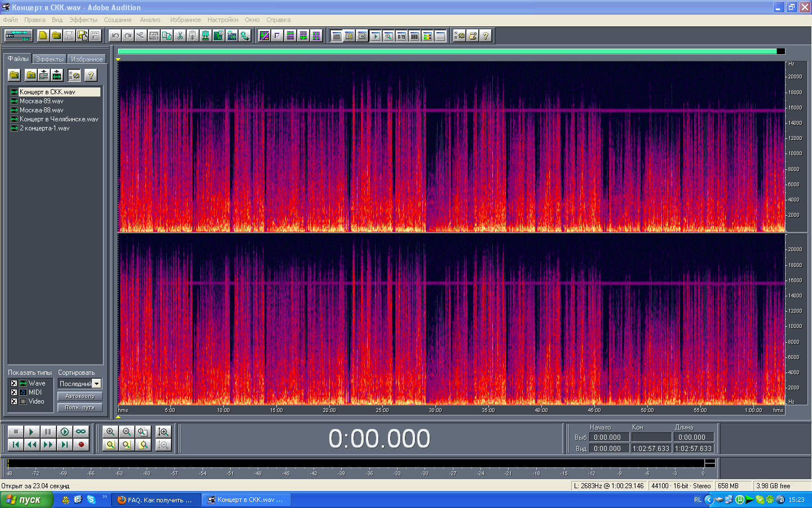Click the Undo arrow in toolbar
The width and height of the screenshot is (812, 508).
(115, 36)
